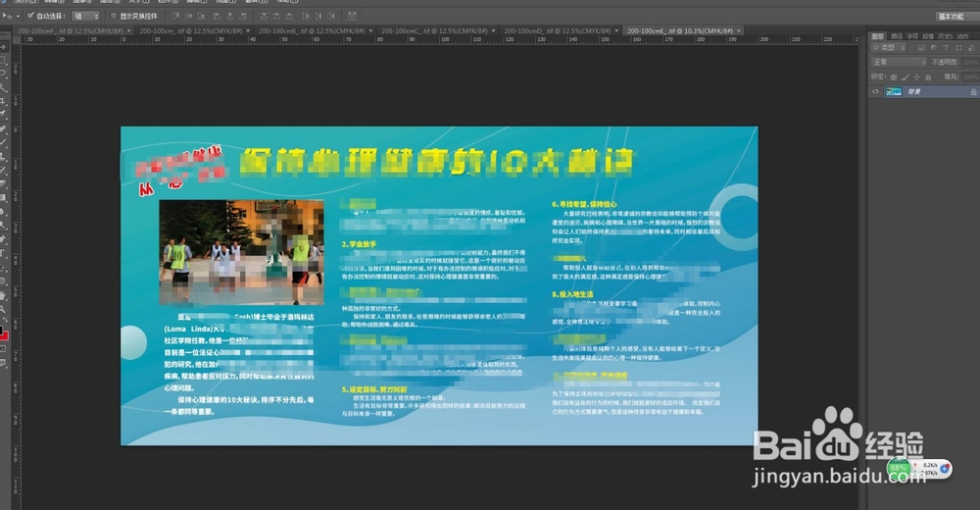Click the distribute vertical centers icon
980x510 pixels.
(x=277, y=16)
